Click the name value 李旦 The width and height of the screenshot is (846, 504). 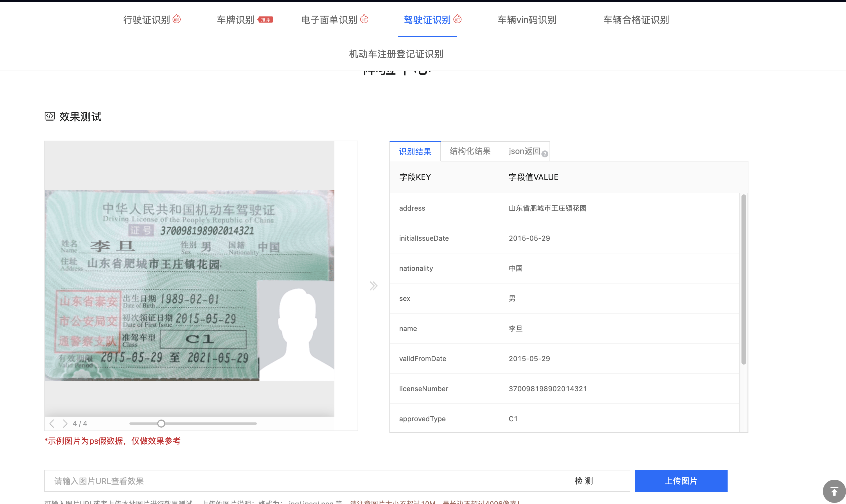click(515, 329)
